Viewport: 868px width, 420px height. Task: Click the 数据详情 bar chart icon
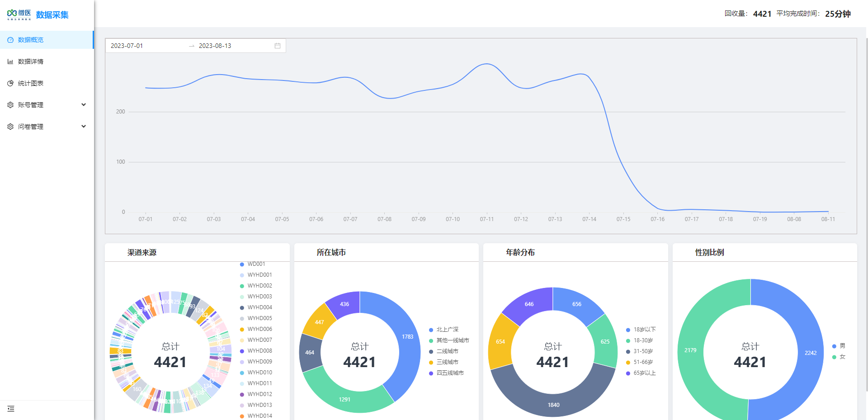(x=10, y=61)
